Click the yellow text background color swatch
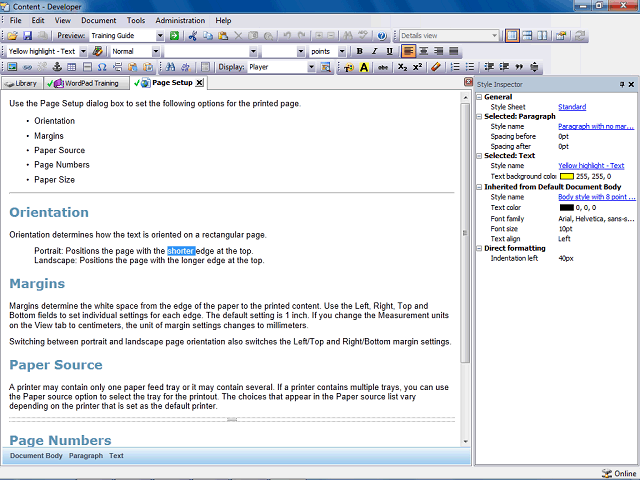The image size is (640, 480). coord(567,177)
